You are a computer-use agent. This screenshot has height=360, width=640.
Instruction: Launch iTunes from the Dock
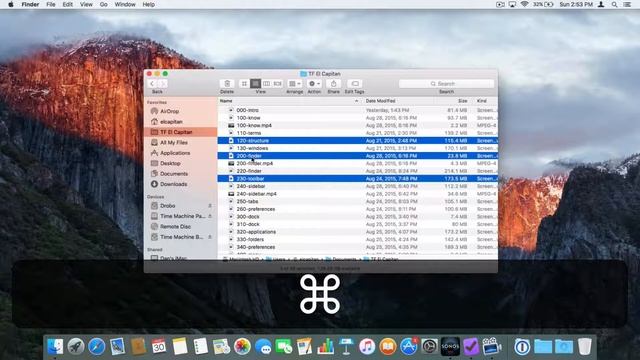coord(367,347)
